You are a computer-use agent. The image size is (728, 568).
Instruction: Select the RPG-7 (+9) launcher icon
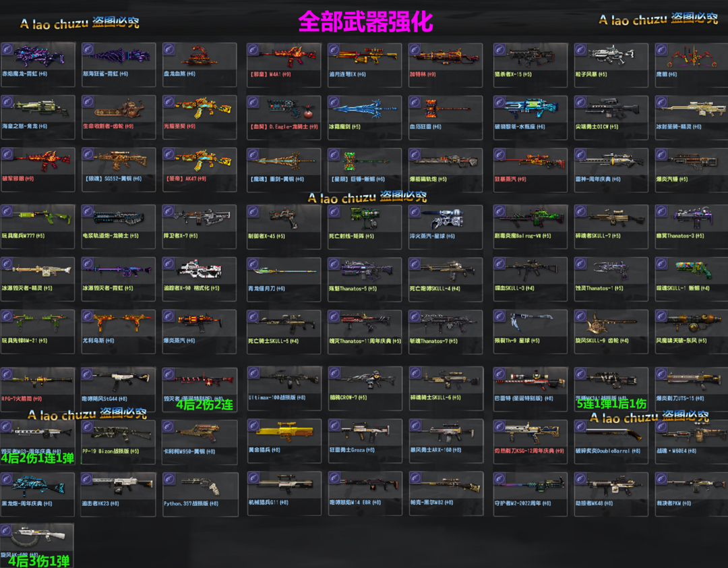coord(38,380)
